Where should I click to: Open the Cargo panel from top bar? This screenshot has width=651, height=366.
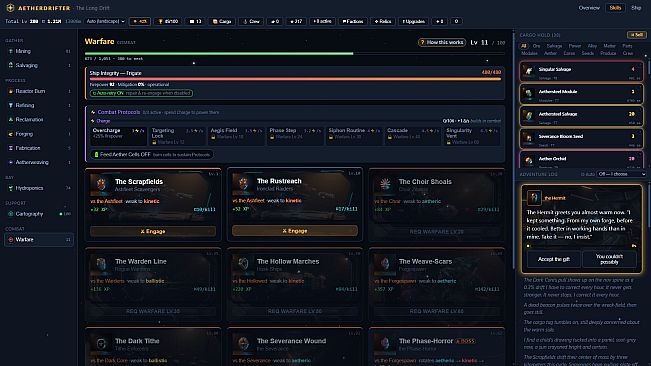click(222, 21)
